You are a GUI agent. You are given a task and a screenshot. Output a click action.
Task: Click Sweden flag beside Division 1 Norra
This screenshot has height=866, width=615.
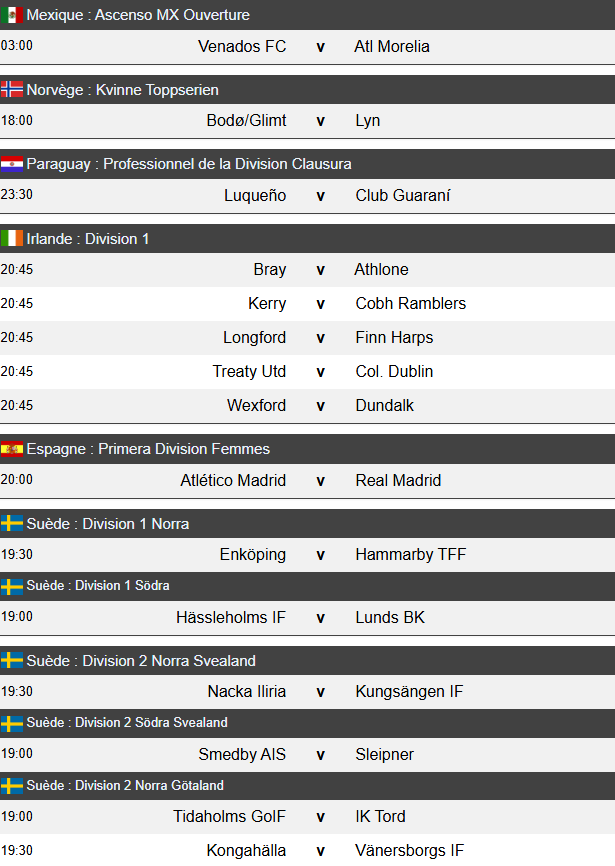pyautogui.click(x=12, y=524)
